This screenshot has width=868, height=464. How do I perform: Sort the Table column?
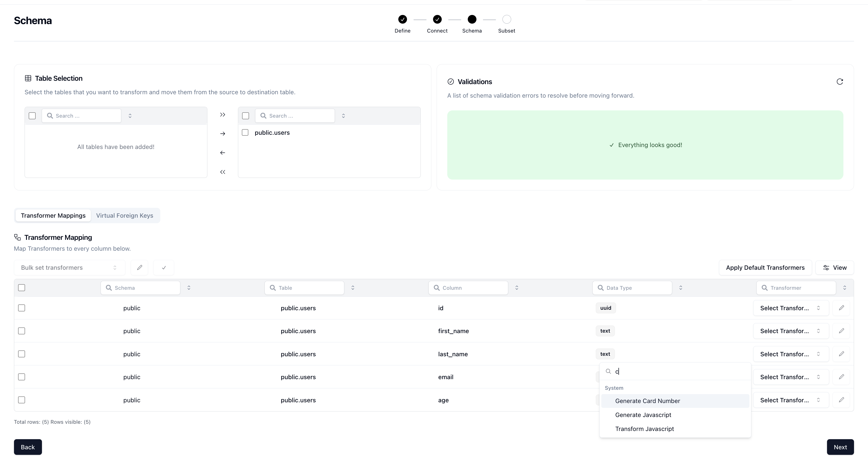coord(353,288)
